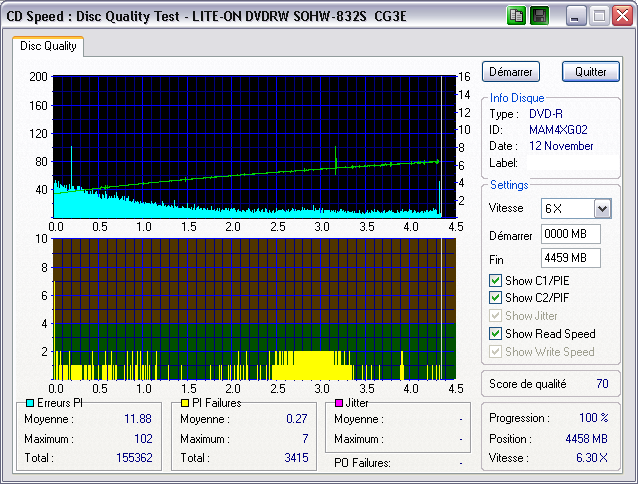Select the Disc Quality tab
638x484 pixels.
tap(48, 46)
